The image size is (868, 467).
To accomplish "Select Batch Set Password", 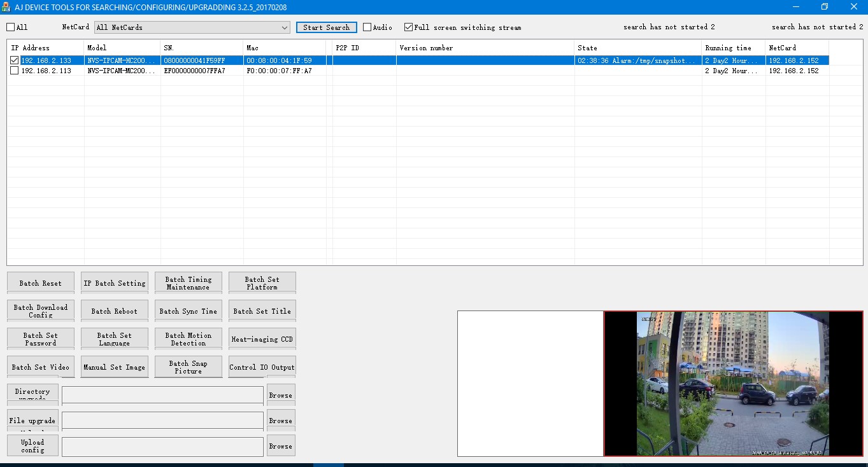I will (40, 339).
